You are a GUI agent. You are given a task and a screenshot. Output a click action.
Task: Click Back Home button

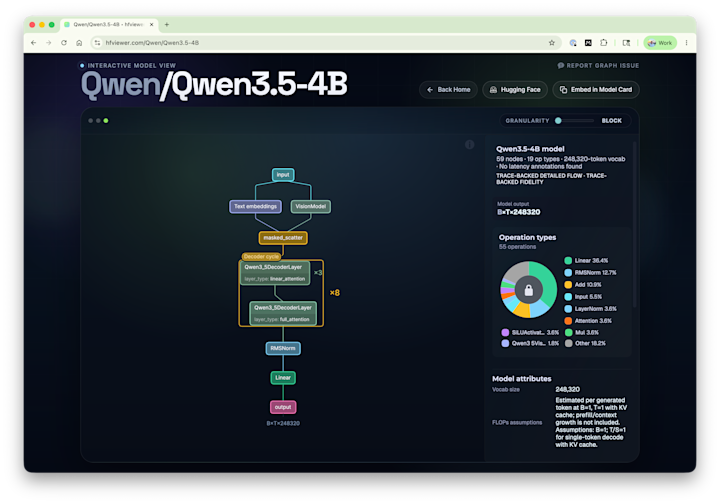449,90
